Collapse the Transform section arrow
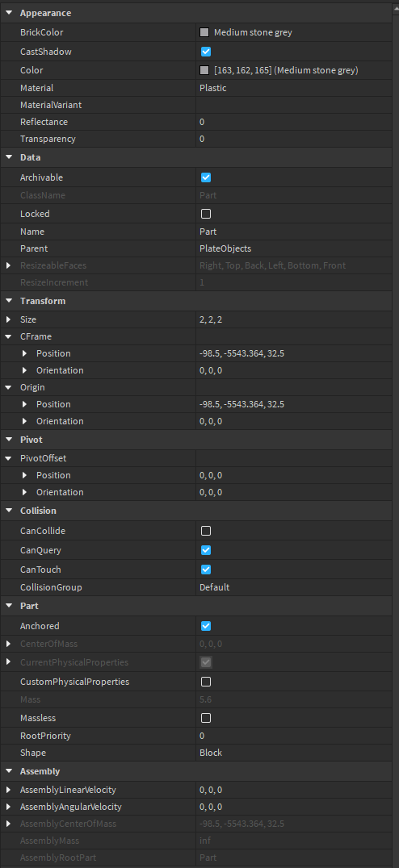Screen dimensions: 399x868 (x=9, y=301)
